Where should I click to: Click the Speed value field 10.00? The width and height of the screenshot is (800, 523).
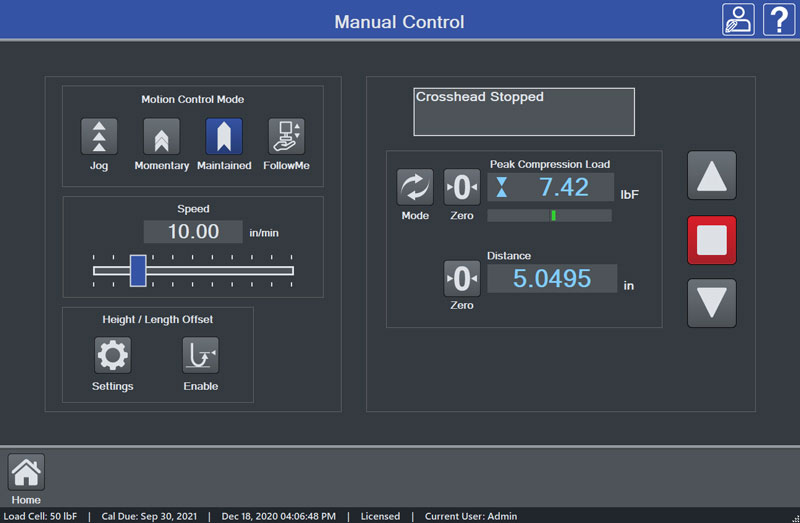[193, 232]
